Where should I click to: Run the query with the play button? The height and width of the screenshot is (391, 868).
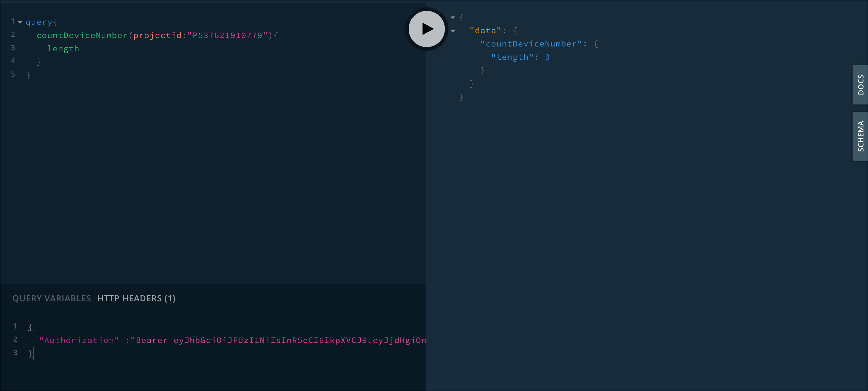pyautogui.click(x=426, y=29)
